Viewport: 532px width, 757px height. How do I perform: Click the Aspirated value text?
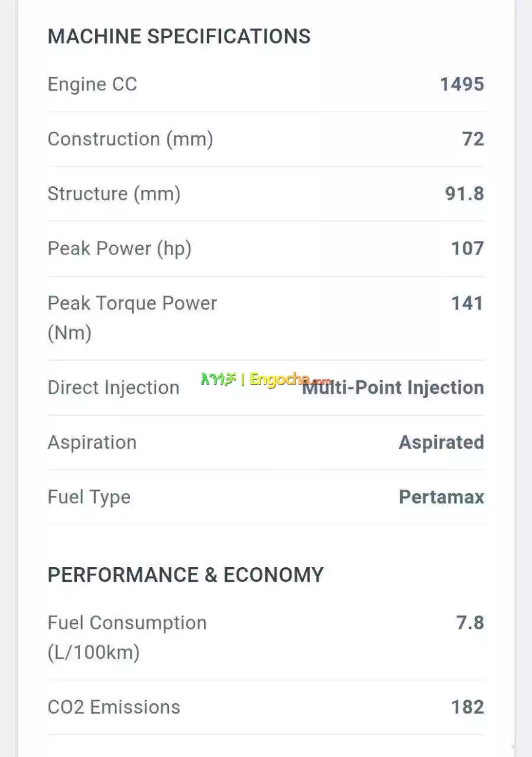[441, 443]
